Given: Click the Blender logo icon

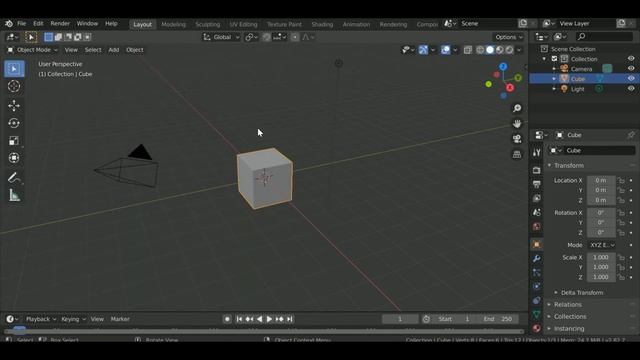Looking at the screenshot, I should tap(9, 24).
